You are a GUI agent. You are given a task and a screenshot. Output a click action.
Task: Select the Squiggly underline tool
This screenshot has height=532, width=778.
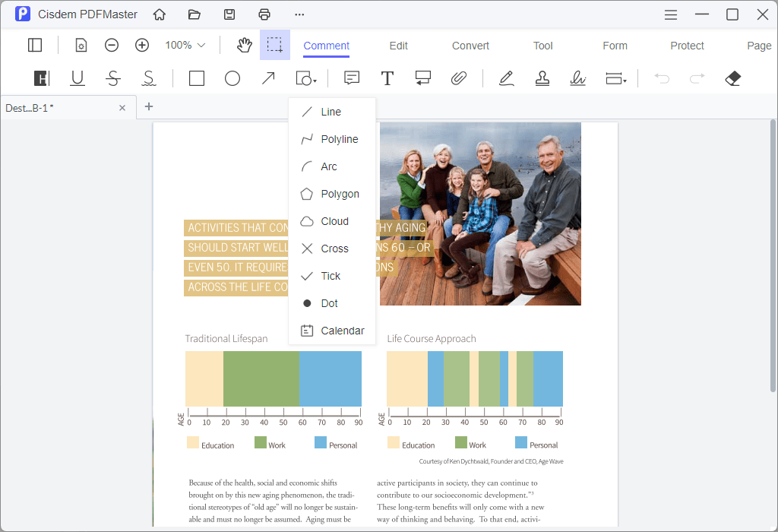149,78
